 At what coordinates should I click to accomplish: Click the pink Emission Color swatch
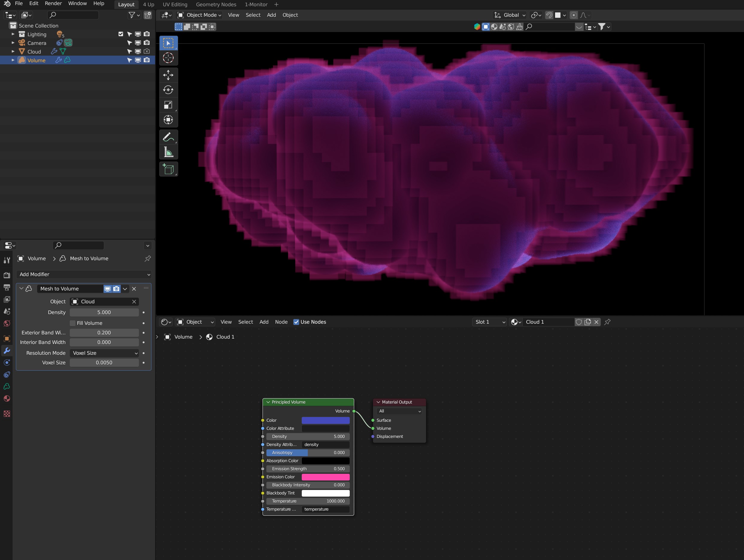point(325,477)
